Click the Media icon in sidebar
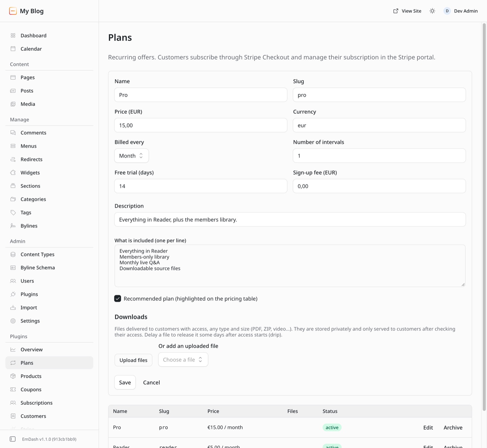Viewport: 487px width, 448px height. pos(13,104)
